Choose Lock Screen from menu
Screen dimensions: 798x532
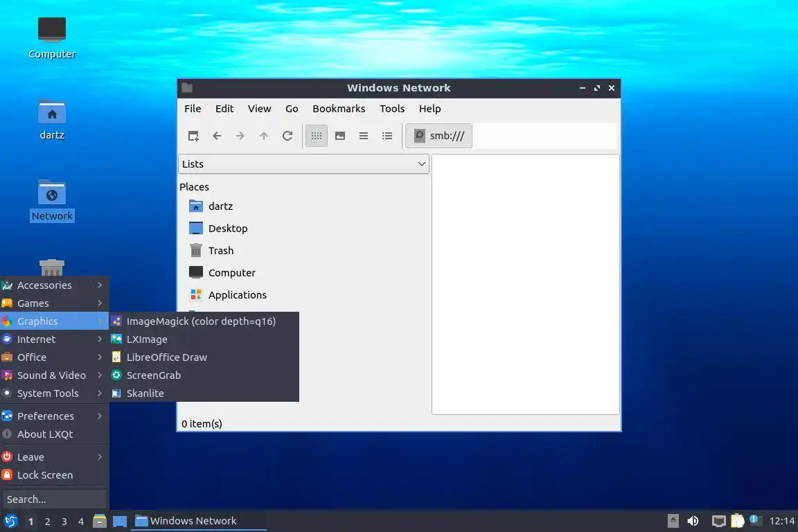tap(55, 475)
